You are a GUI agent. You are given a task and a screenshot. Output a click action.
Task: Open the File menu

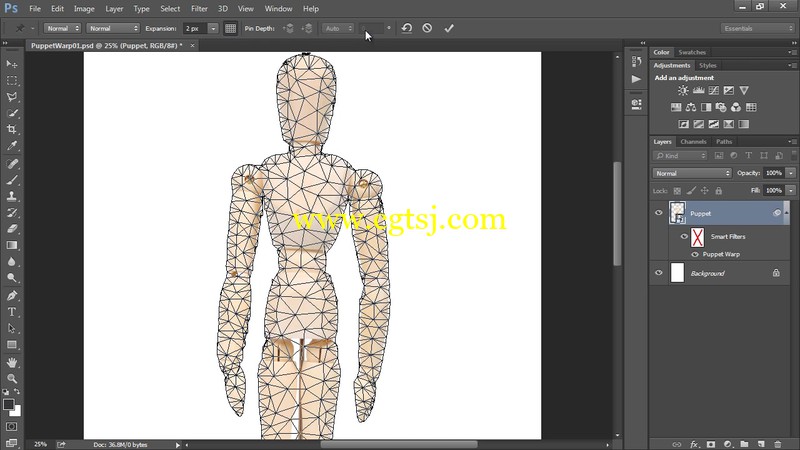tap(35, 9)
